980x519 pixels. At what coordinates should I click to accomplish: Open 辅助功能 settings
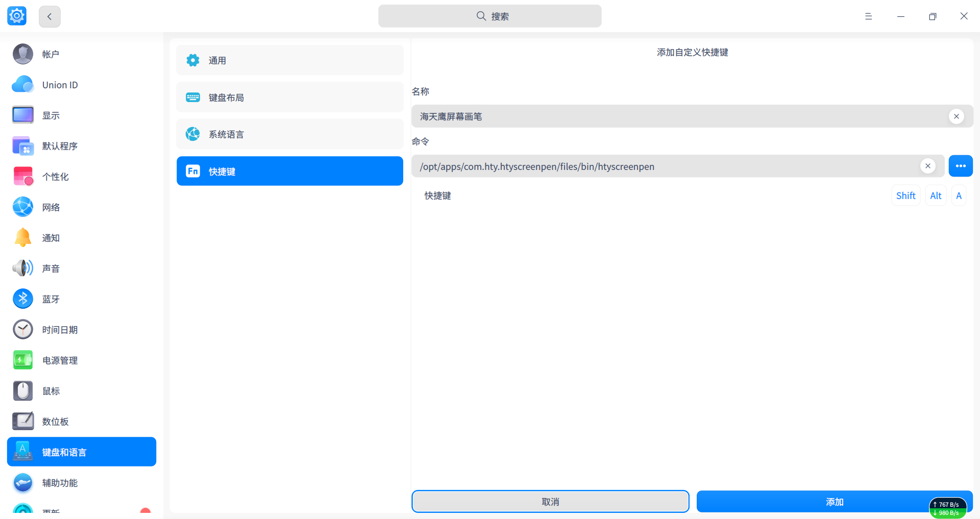[x=82, y=483]
